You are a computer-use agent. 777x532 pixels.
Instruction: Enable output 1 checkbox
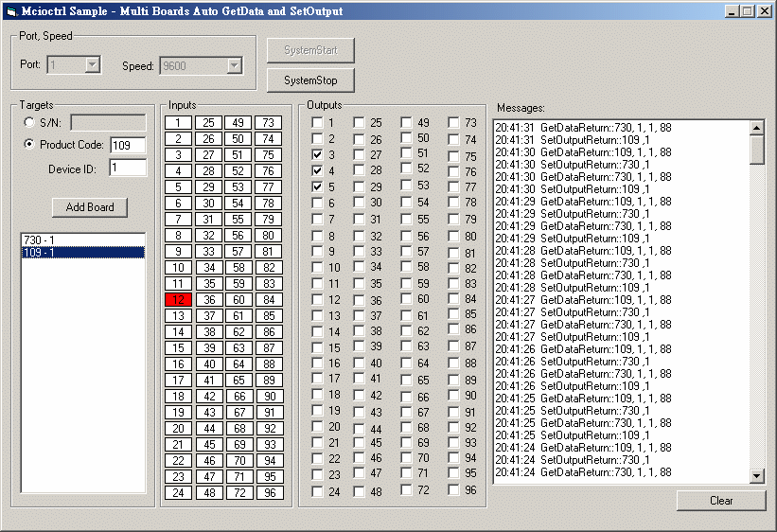click(x=317, y=122)
